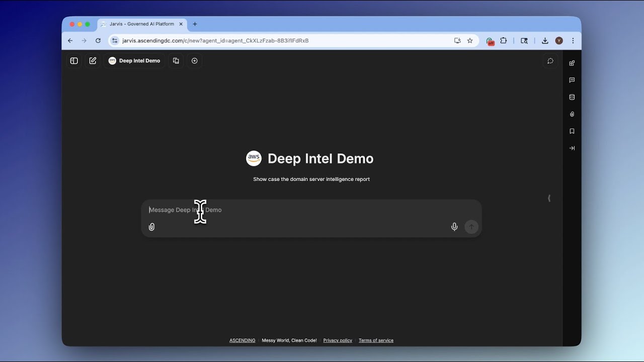Click the send message arrow button
Viewport: 644px width, 362px height.
tap(471, 227)
